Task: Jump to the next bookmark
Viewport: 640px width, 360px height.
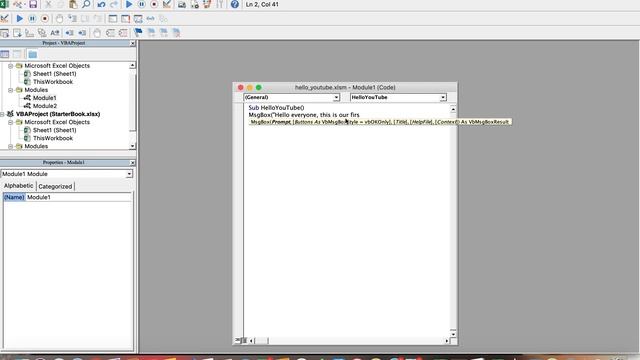Action: pos(151,33)
